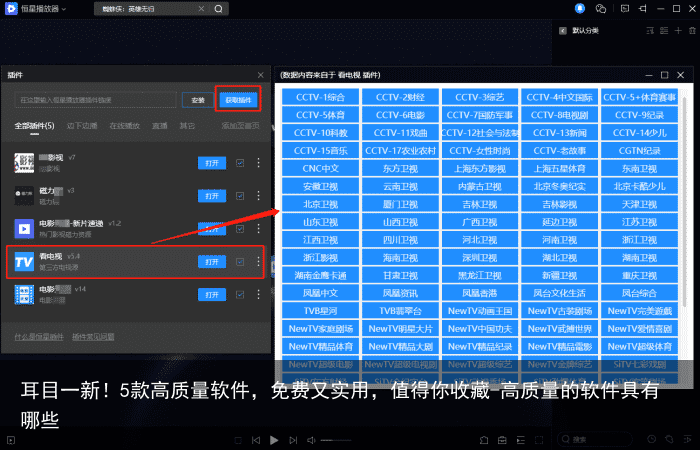
Task: Uncheck the 磁力 plugin checkbox
Action: click(x=240, y=196)
